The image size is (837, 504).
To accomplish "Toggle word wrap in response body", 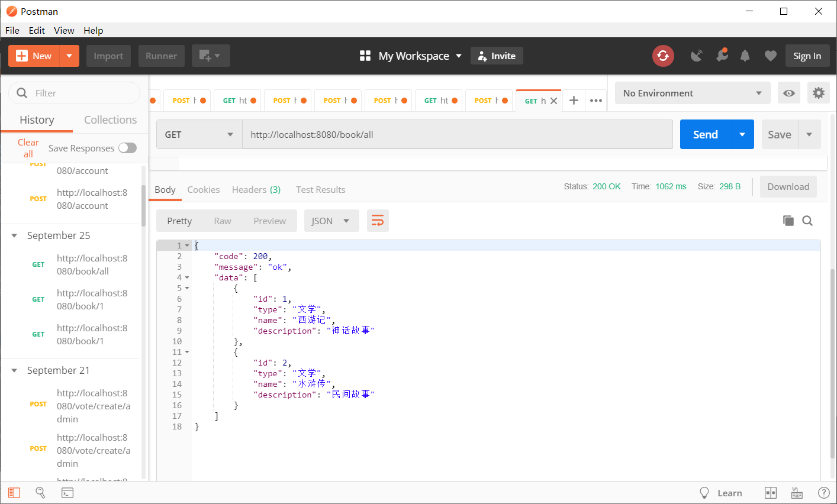I will 378,221.
